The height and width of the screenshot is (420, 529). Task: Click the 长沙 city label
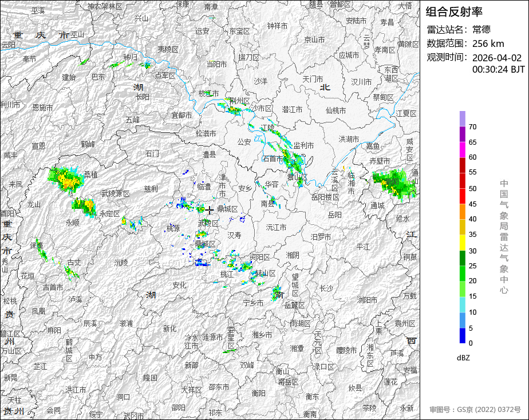[x=326, y=288]
